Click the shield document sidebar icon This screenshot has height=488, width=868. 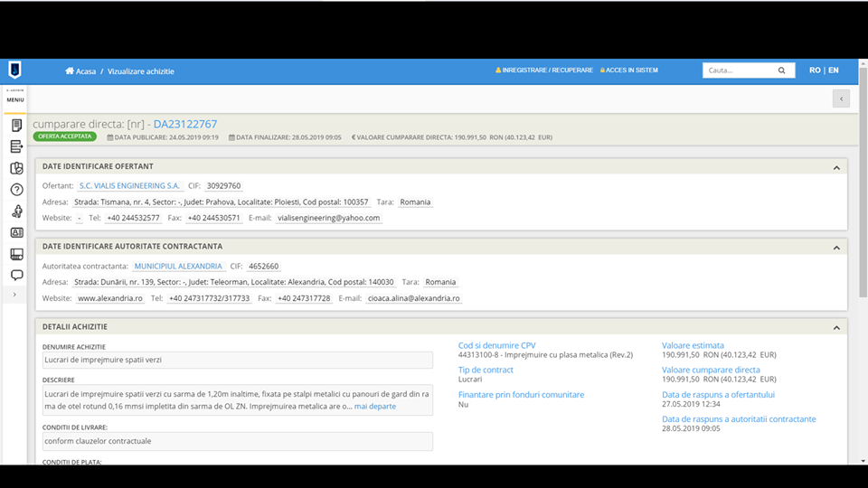[x=16, y=168]
